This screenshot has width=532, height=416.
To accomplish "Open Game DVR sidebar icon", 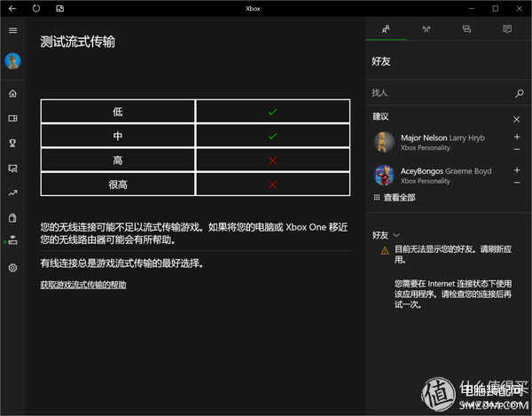I will click(x=13, y=169).
